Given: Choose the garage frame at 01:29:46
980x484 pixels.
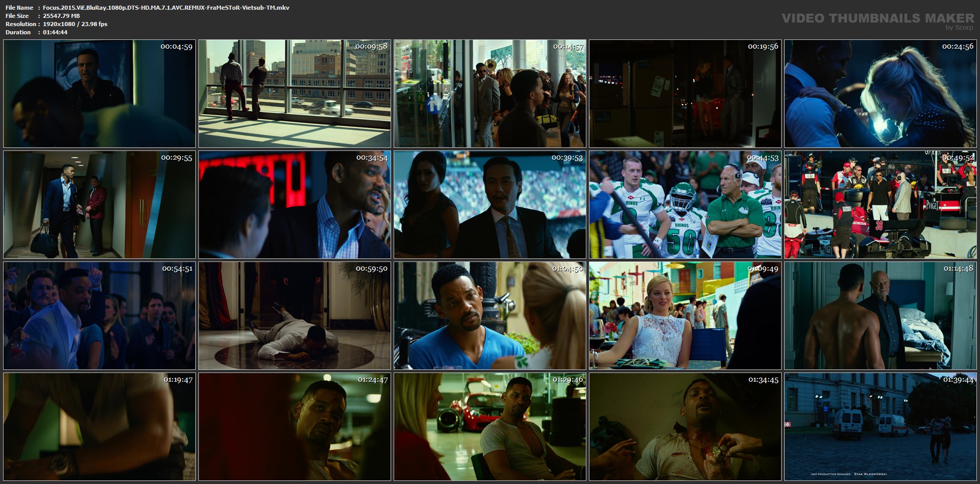Looking at the screenshot, I should coord(490,427).
